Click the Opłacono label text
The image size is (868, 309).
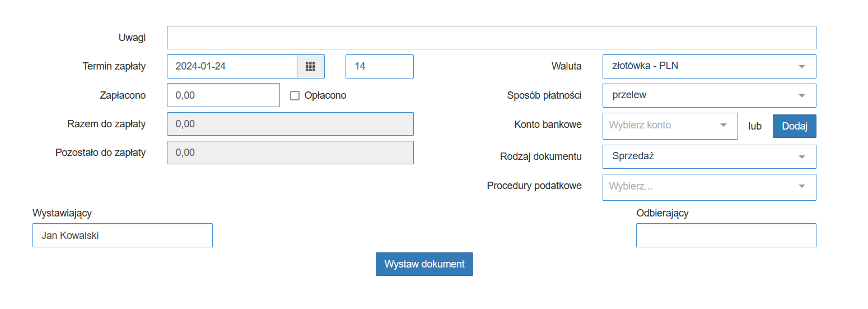pos(325,95)
